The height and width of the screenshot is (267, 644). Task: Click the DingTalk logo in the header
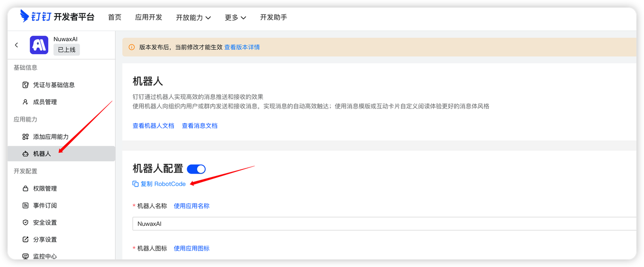point(35,17)
